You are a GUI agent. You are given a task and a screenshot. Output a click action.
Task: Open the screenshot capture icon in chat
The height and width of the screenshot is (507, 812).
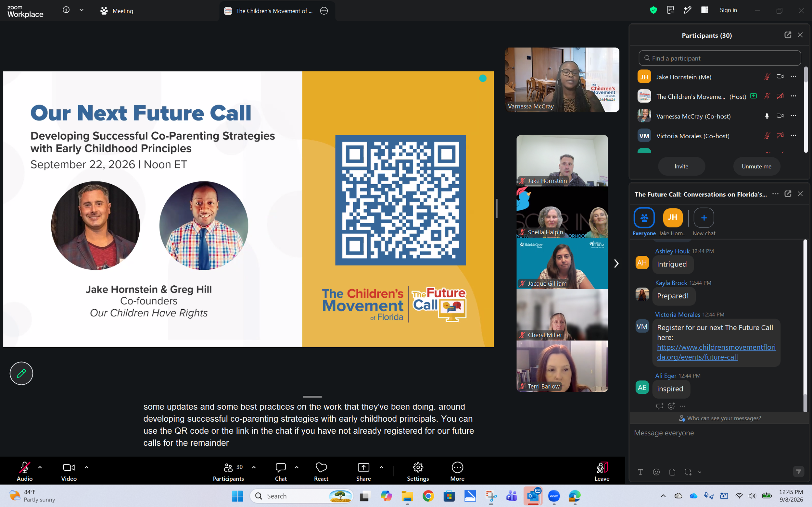(x=688, y=472)
